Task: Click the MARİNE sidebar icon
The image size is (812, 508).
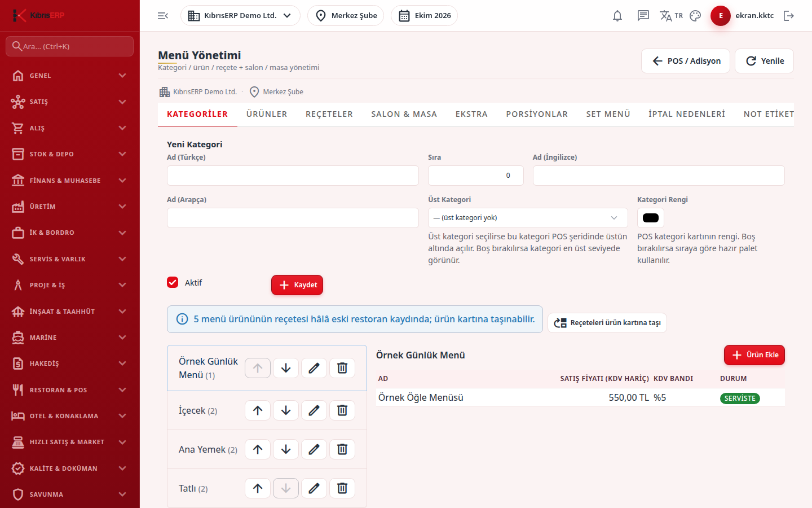Action: 18,337
